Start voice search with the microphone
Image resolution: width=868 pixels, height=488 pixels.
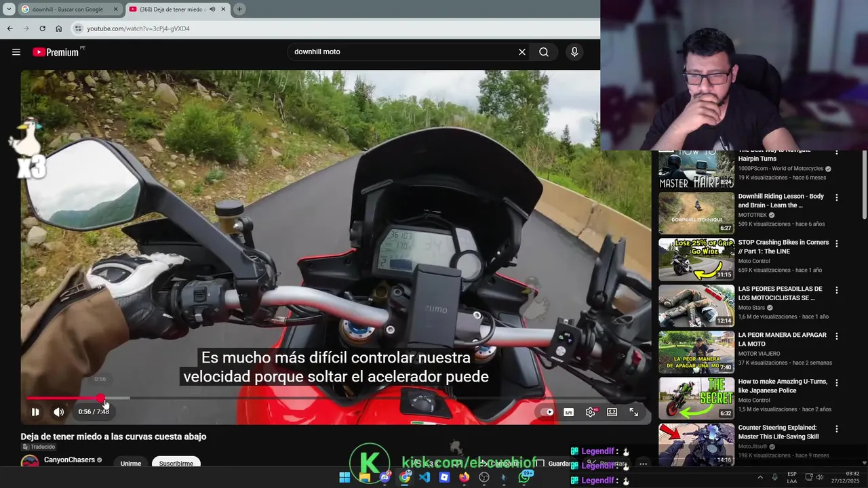[574, 52]
